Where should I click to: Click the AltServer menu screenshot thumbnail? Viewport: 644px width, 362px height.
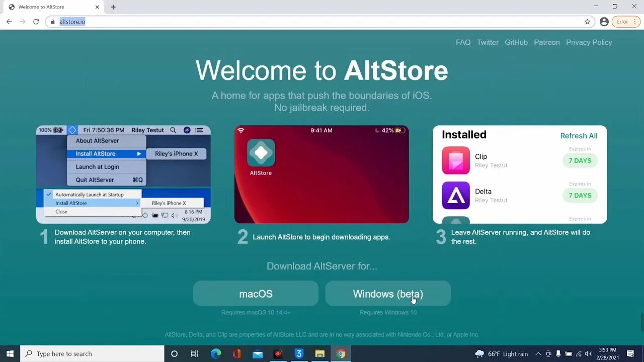[123, 174]
